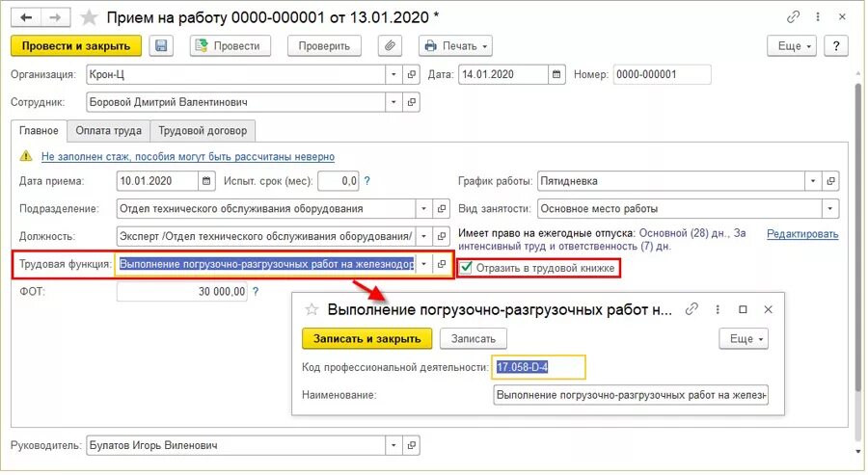Show help for Испыт. срок question mark
Image resolution: width=868 pixels, height=475 pixels.
point(366,181)
